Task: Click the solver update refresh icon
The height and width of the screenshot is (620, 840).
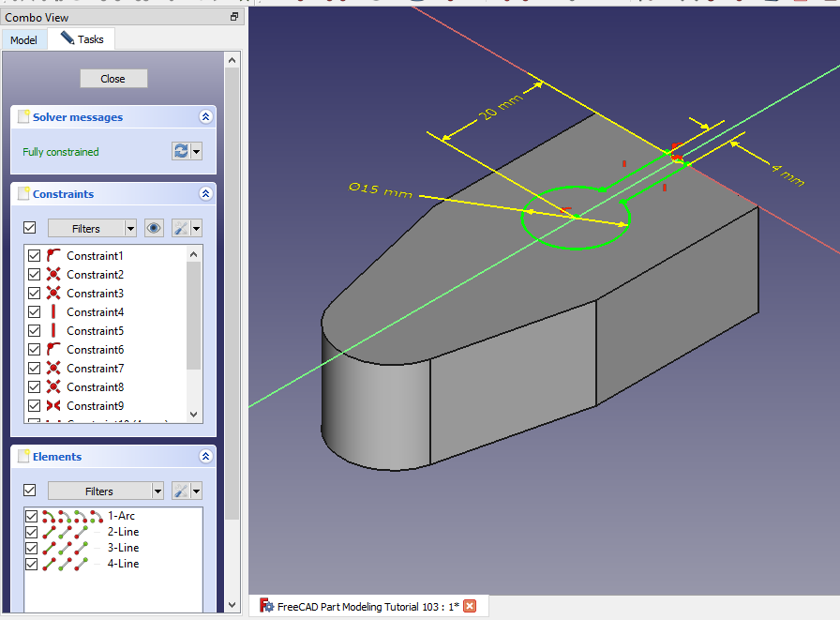Action: coord(181,151)
